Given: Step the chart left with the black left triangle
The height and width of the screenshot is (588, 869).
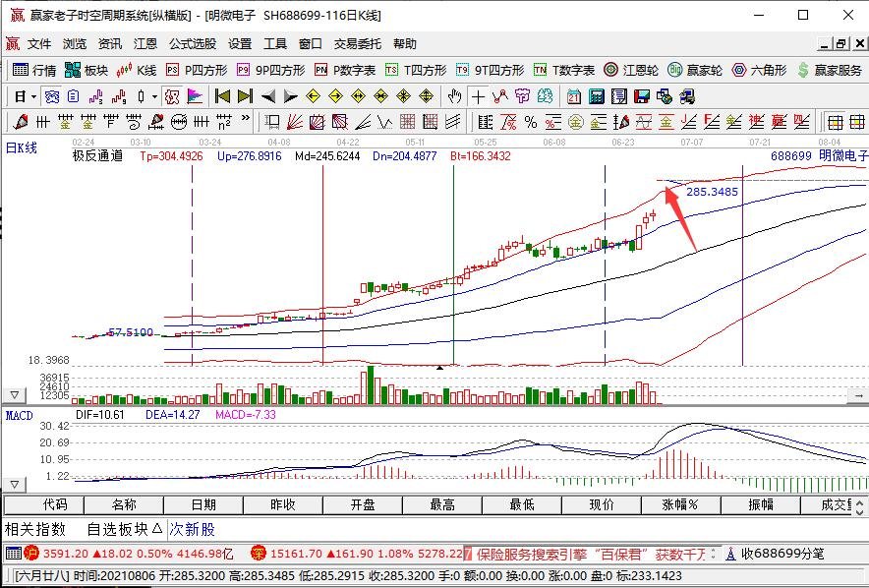Looking at the screenshot, I should coord(268,97).
